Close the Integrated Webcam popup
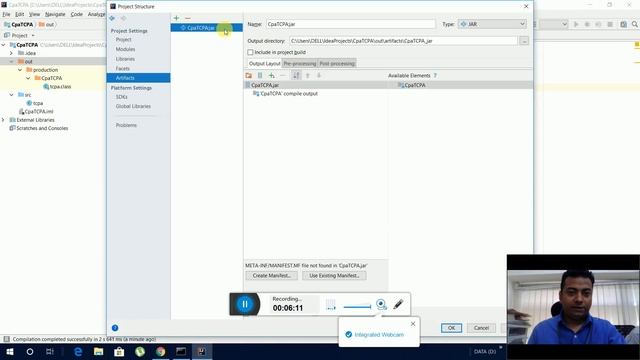 413,324
